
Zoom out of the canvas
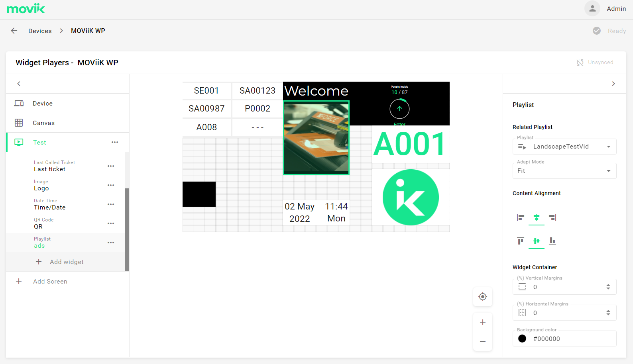[x=483, y=341]
